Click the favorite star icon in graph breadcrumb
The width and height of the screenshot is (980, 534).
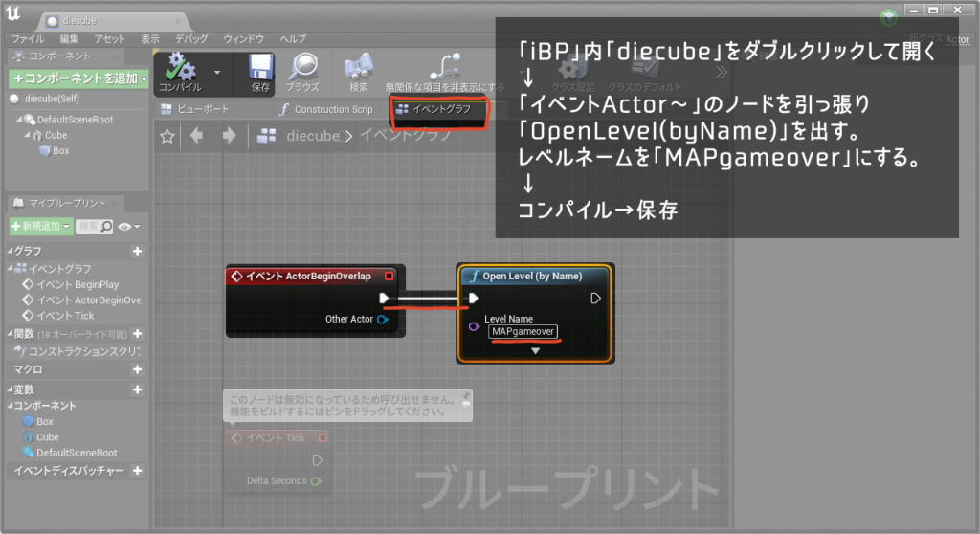[167, 136]
